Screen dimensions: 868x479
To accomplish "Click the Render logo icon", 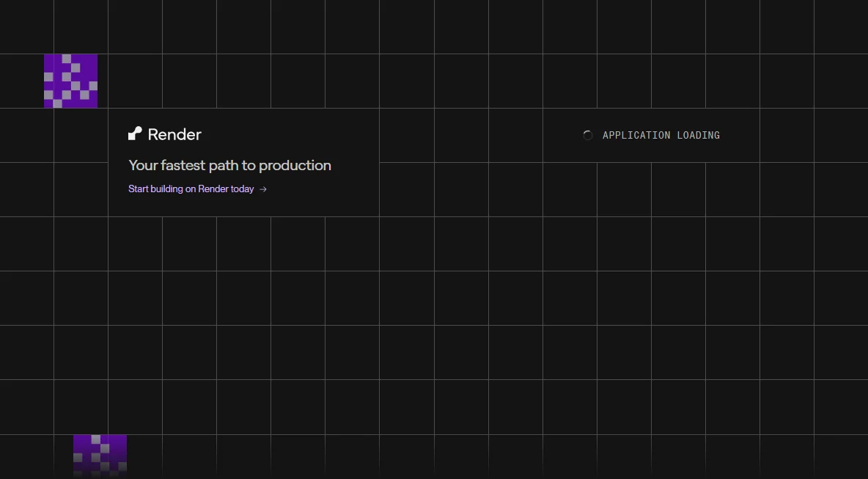I will [x=135, y=134].
